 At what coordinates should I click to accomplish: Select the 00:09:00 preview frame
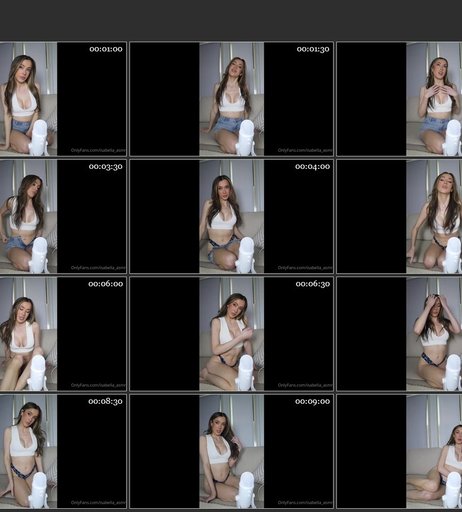pyautogui.click(x=231, y=451)
